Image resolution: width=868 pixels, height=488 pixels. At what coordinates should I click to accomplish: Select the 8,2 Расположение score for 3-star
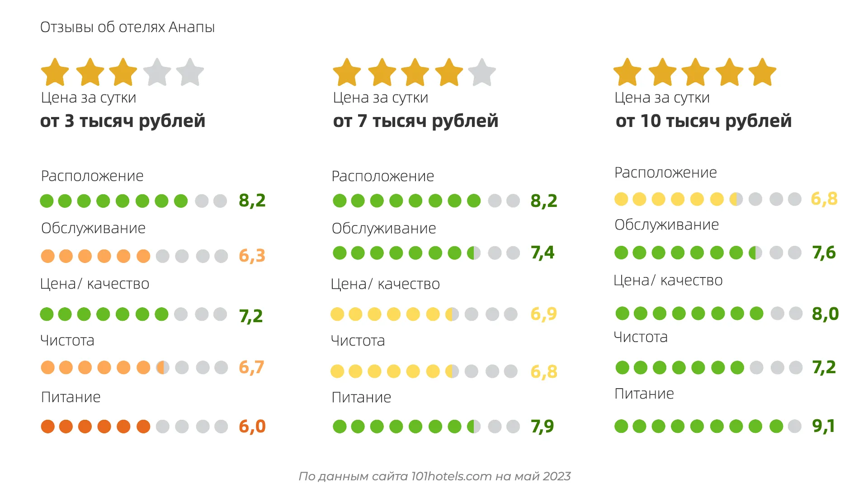click(x=252, y=200)
